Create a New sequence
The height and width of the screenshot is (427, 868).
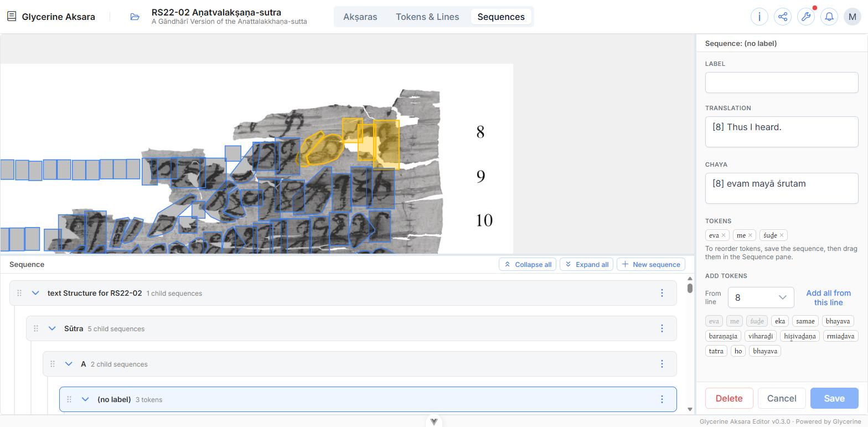point(651,264)
